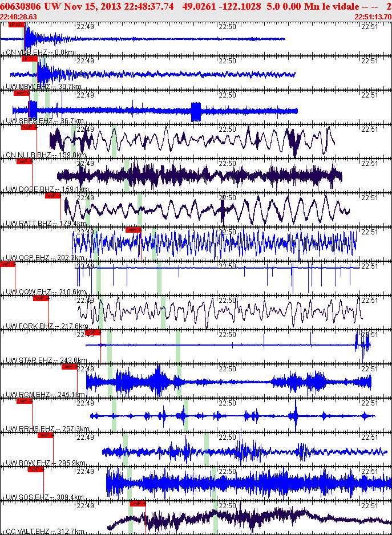This screenshot has width=392, height=535.
Task: Select the station label UW RCM EHZ -- 245.1km
Action: (45, 395)
